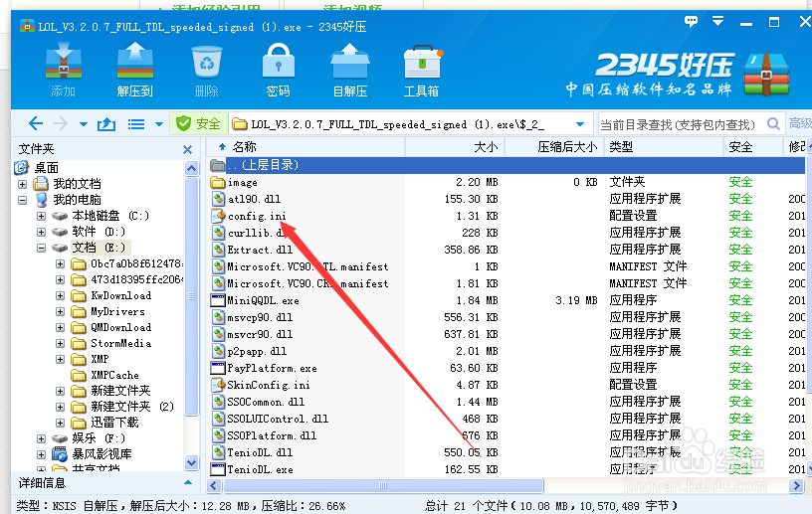This screenshot has width=812, height=514.
Task: Click file list horizontal scrollbar thumb
Action: click(383, 485)
